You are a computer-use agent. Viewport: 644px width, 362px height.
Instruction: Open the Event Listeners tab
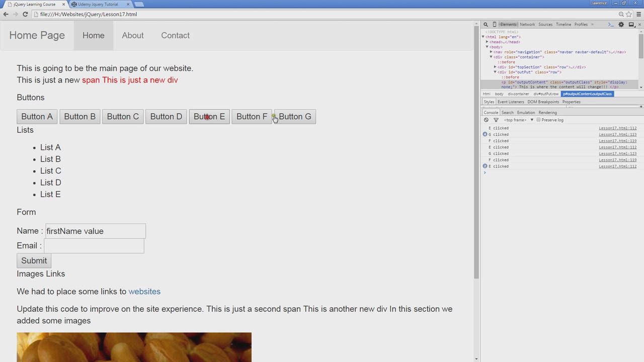[x=511, y=102]
